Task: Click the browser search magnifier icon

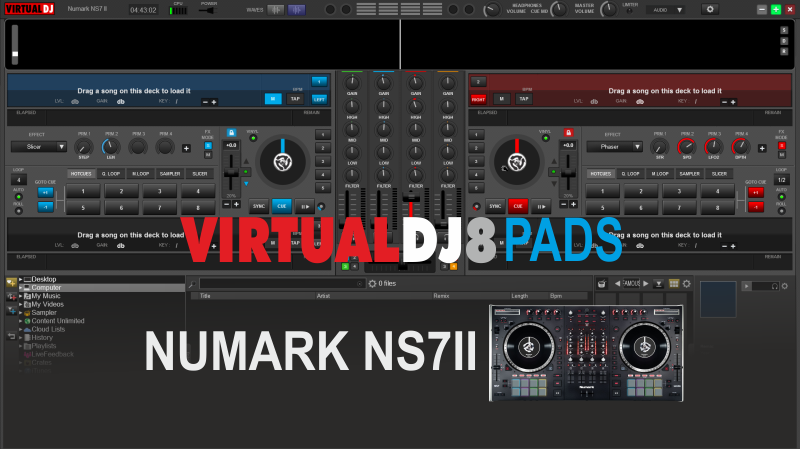Action: coord(192,284)
